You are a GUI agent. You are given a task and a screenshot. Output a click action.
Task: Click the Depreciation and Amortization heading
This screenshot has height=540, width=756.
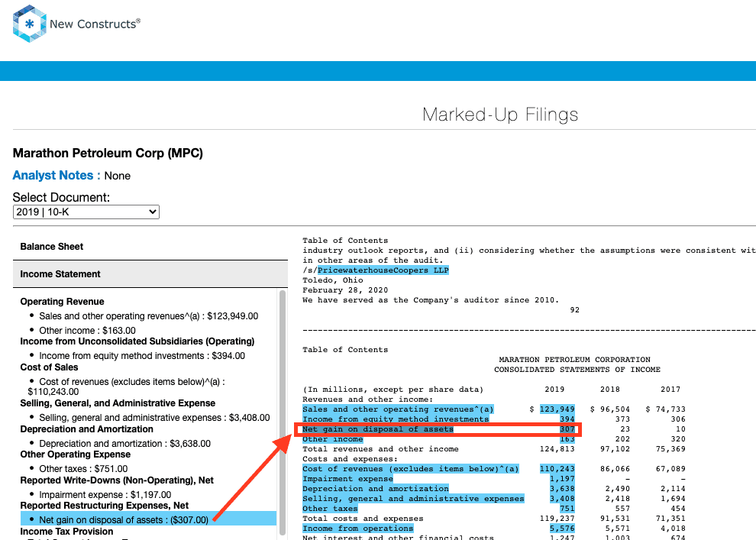click(x=87, y=429)
